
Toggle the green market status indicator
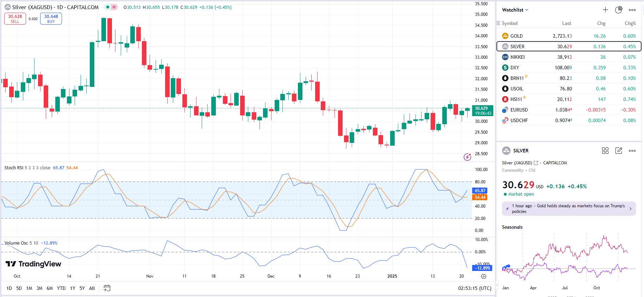[x=107, y=7]
